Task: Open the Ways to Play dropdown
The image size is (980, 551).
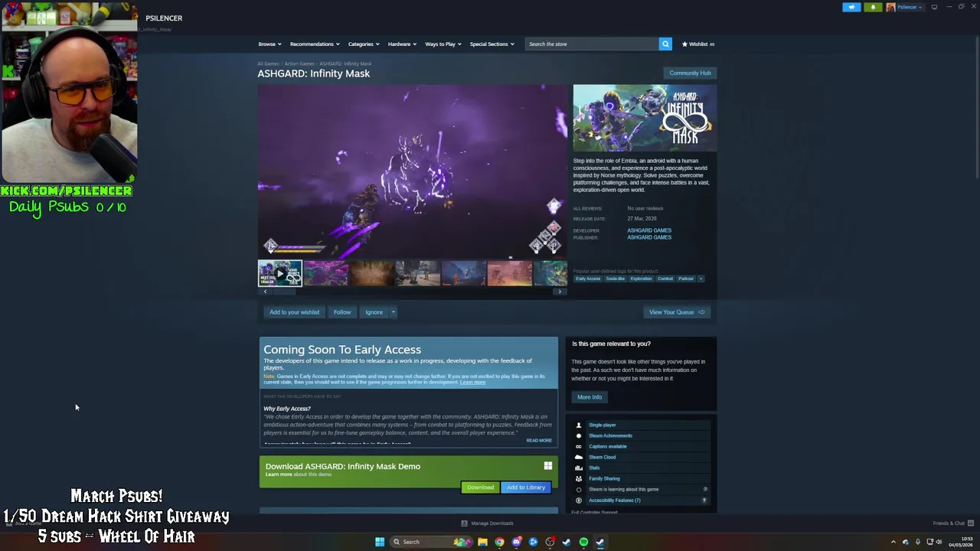Action: (443, 44)
